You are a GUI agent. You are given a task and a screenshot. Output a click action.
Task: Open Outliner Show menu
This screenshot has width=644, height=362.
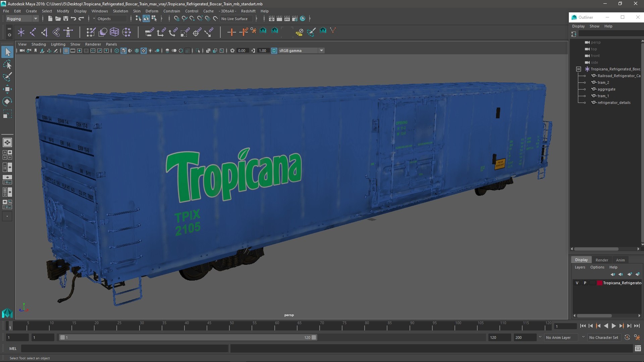pyautogui.click(x=594, y=26)
